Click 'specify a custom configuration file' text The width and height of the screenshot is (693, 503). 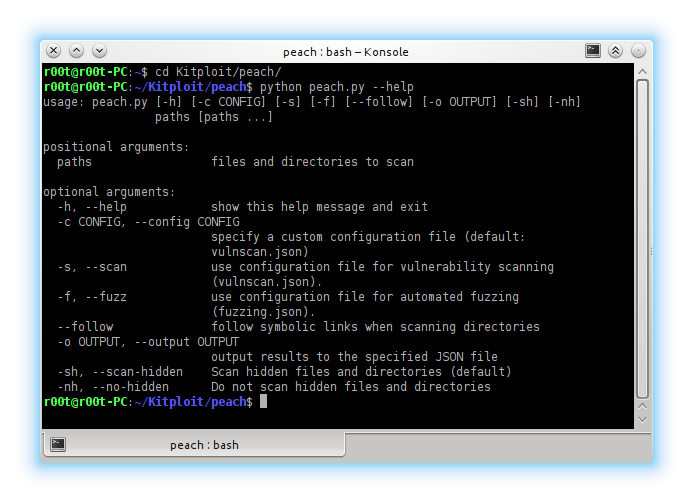click(x=333, y=237)
